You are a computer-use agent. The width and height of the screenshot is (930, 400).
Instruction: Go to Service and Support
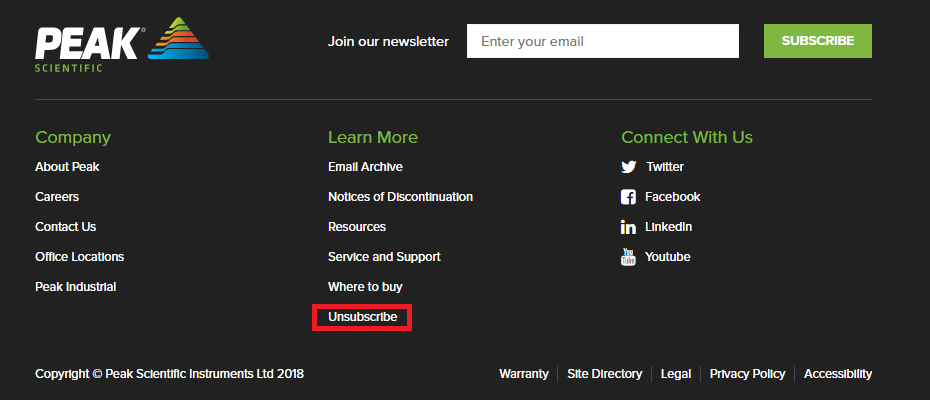coord(384,257)
